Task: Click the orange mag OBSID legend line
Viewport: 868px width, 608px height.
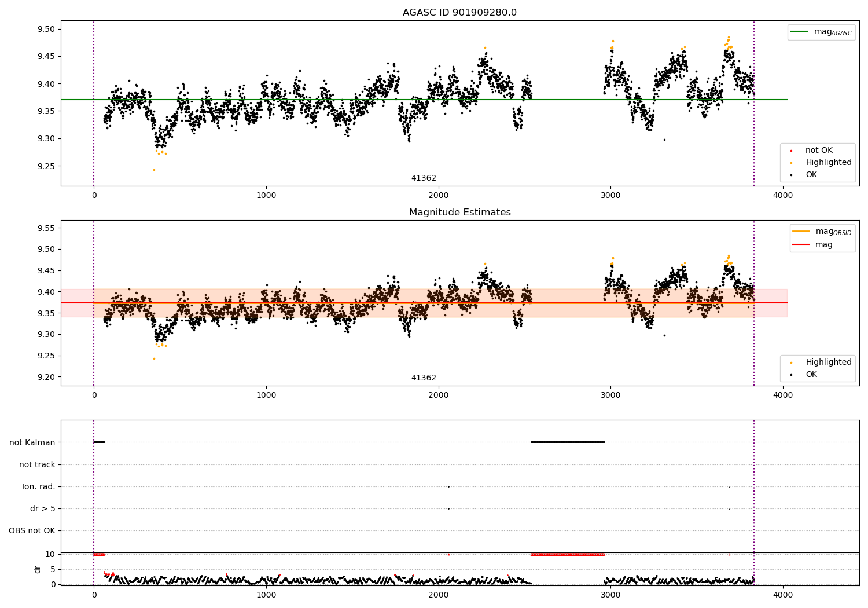Action: (801, 232)
